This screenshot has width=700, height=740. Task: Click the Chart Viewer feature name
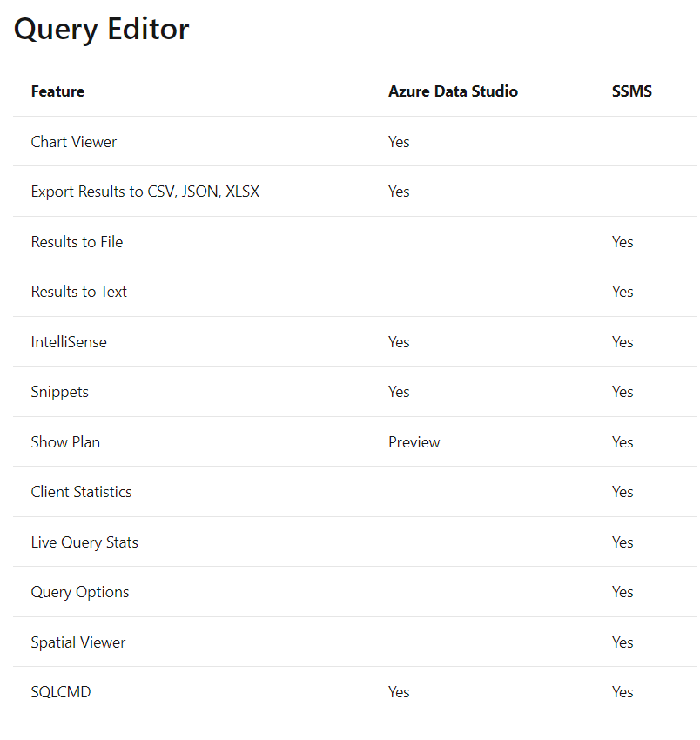coord(74,142)
